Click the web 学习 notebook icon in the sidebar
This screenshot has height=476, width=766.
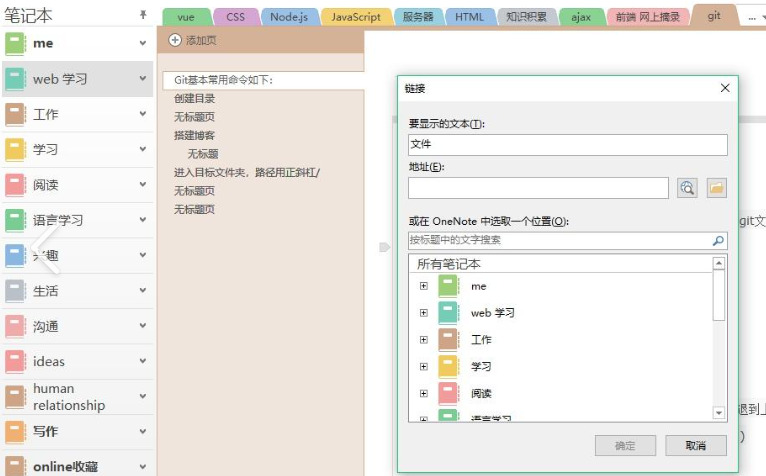click(15, 79)
